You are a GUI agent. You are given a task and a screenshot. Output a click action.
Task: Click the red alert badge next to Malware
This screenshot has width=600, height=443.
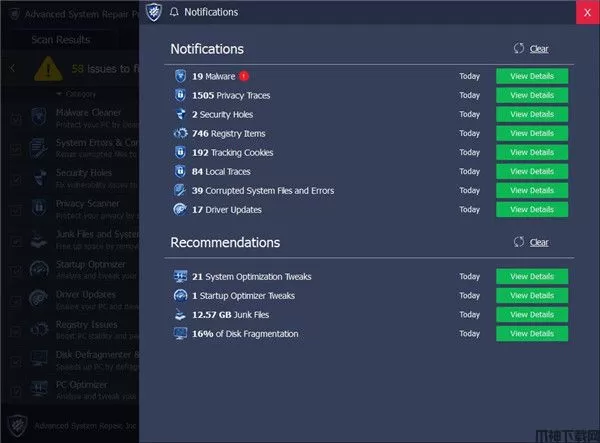[x=244, y=76]
